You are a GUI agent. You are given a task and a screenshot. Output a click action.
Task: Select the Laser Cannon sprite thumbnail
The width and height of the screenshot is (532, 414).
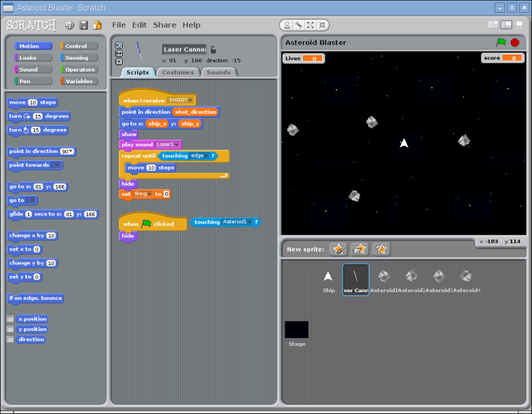point(355,280)
